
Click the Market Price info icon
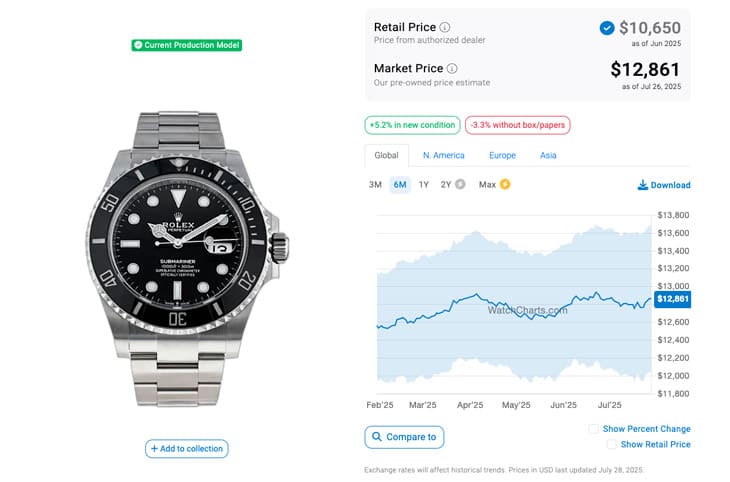click(451, 68)
